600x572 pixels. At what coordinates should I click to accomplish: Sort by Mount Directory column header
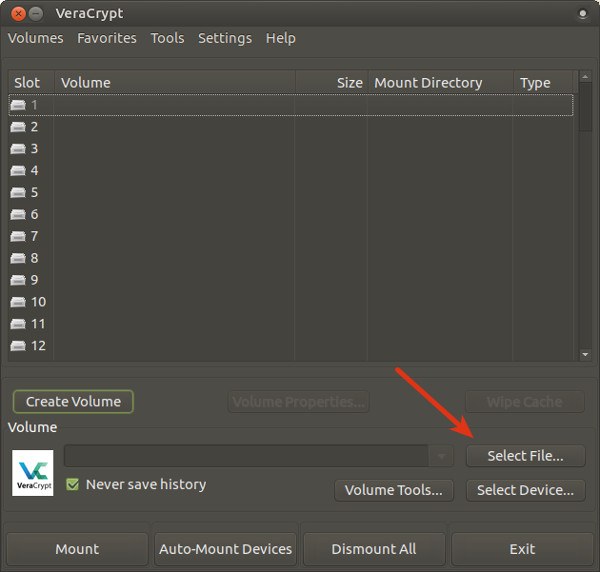(440, 83)
